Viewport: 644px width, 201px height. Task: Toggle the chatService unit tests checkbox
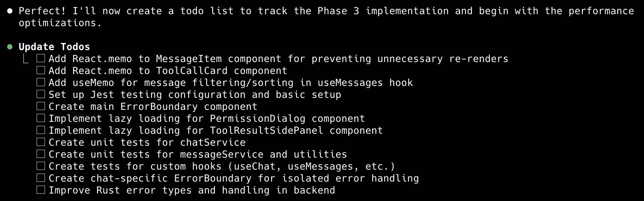(41, 142)
